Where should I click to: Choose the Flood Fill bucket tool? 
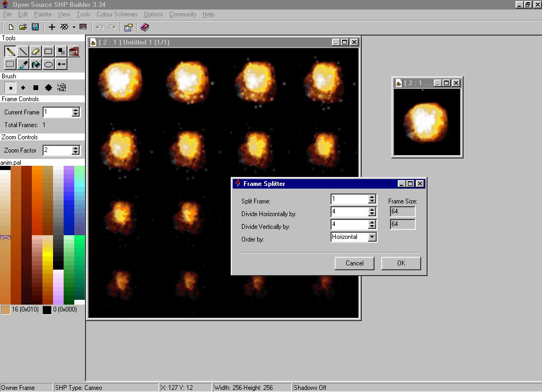pyautogui.click(x=36, y=64)
